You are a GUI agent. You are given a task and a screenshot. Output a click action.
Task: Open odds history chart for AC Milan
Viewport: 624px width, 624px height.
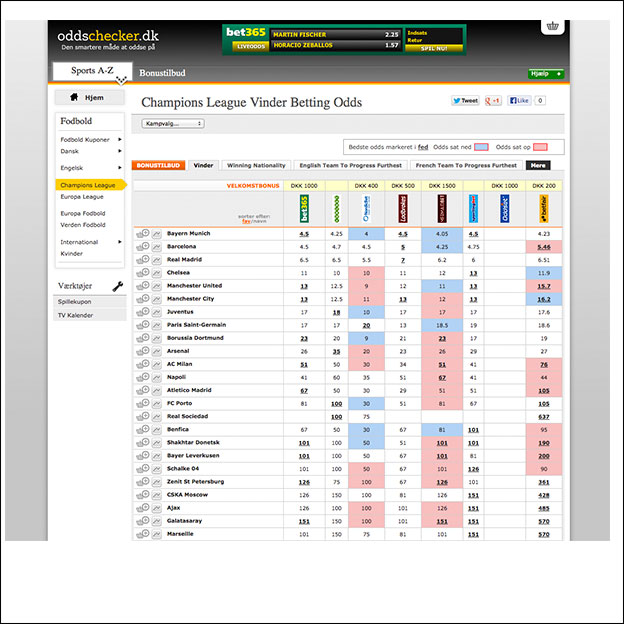pos(157,365)
